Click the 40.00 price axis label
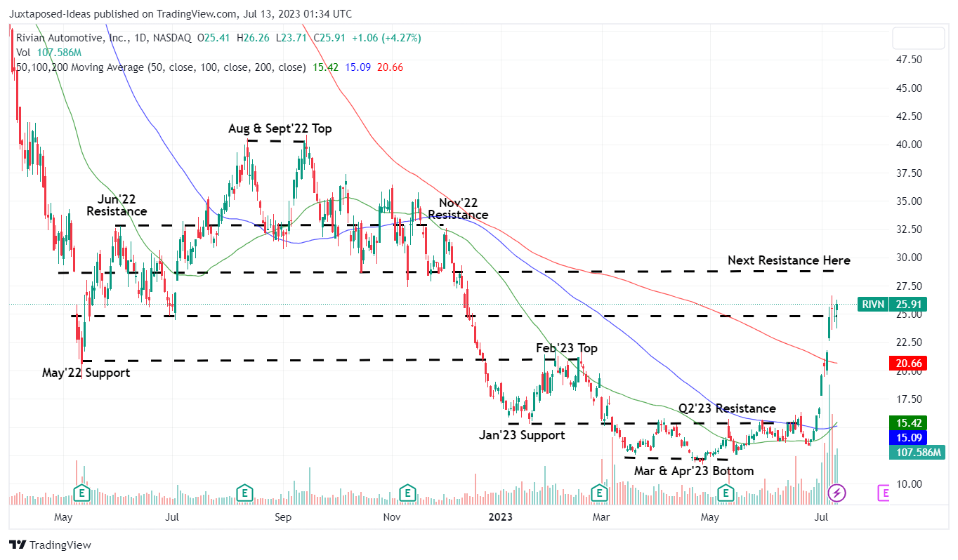This screenshot has width=958, height=560. tap(908, 145)
